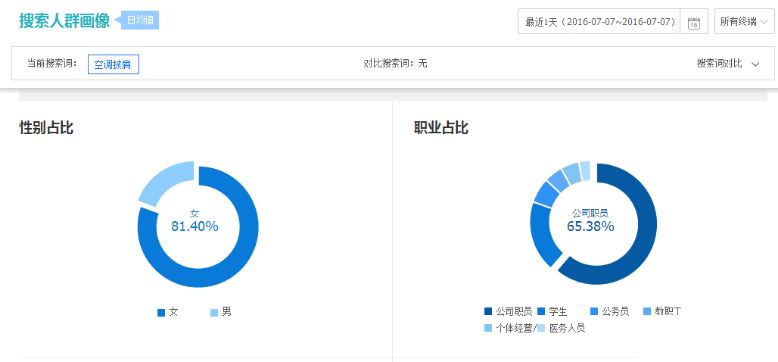Viewport: 778px width, 362px height.
Task: Click the 对比搜索词 无 label
Action: click(395, 63)
